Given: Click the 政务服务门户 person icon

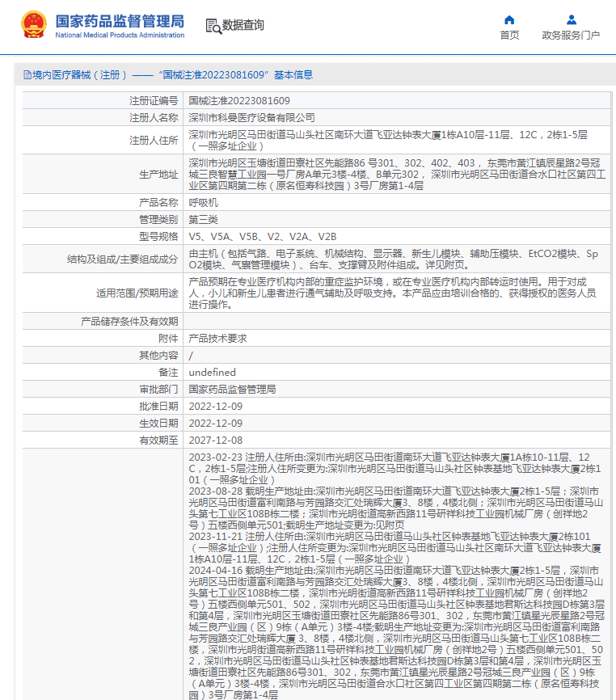Looking at the screenshot, I should 571,19.
